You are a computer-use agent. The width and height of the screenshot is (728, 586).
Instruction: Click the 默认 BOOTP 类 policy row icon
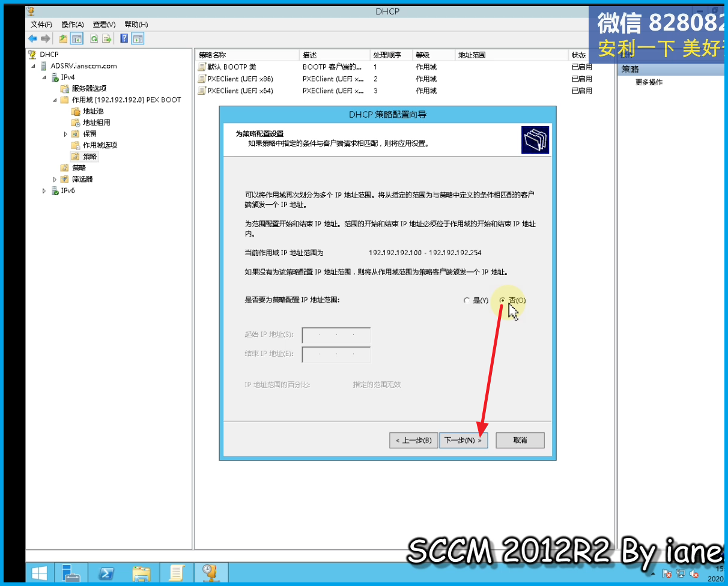pos(202,67)
